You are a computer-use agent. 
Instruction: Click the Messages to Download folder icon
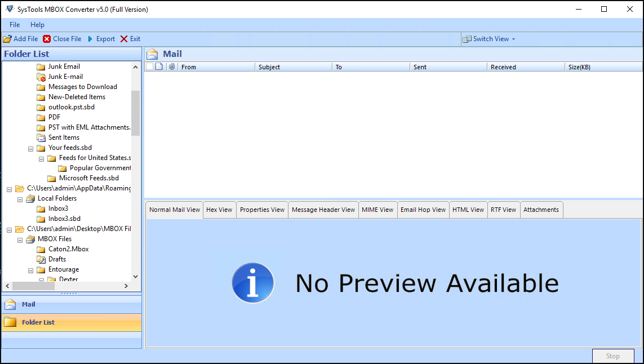[41, 87]
